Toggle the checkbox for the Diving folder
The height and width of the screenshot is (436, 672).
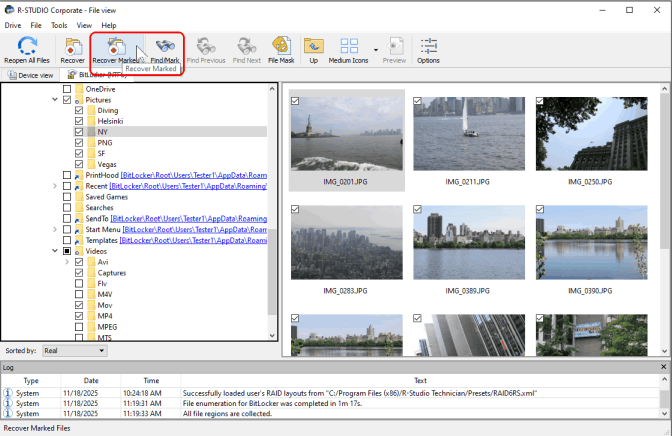click(x=79, y=110)
